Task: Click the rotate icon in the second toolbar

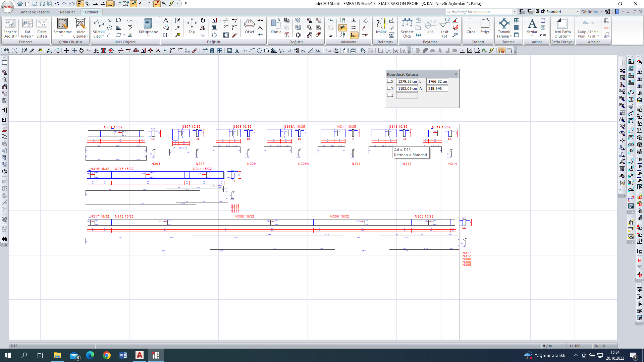Action: click(x=81, y=51)
